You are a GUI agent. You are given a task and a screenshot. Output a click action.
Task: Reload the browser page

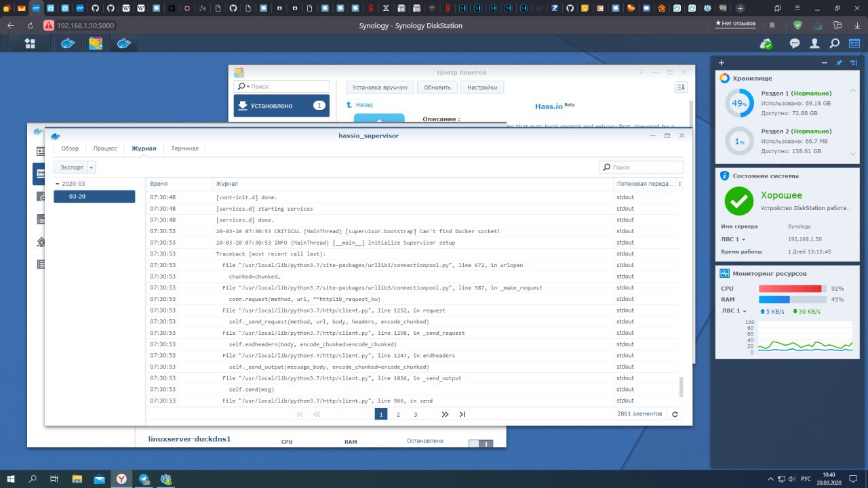(x=31, y=24)
